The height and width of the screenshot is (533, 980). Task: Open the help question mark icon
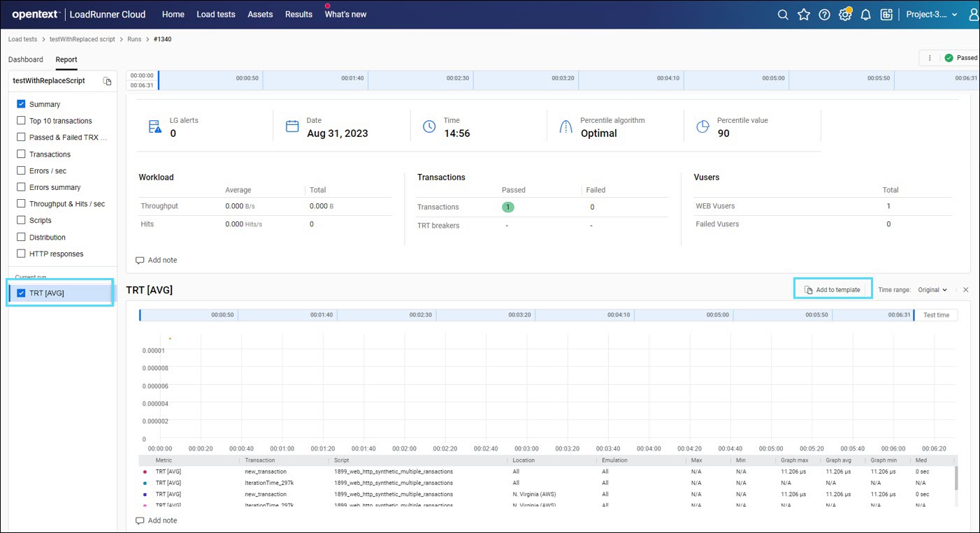point(824,15)
